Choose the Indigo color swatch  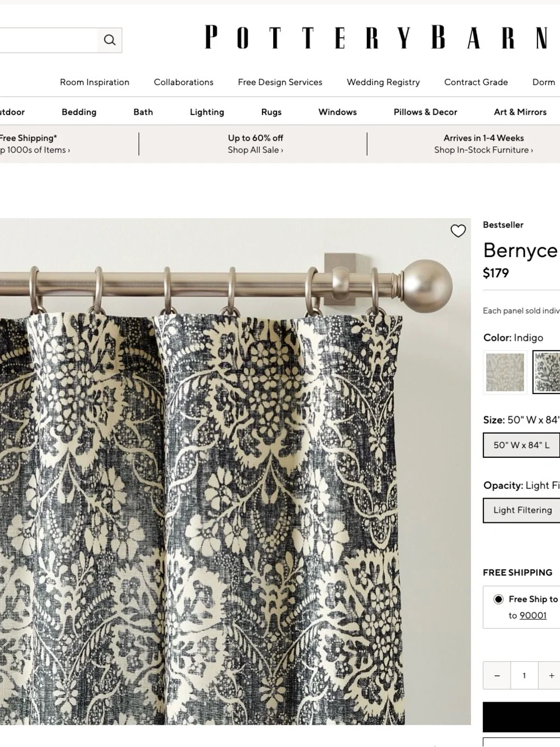(547, 373)
